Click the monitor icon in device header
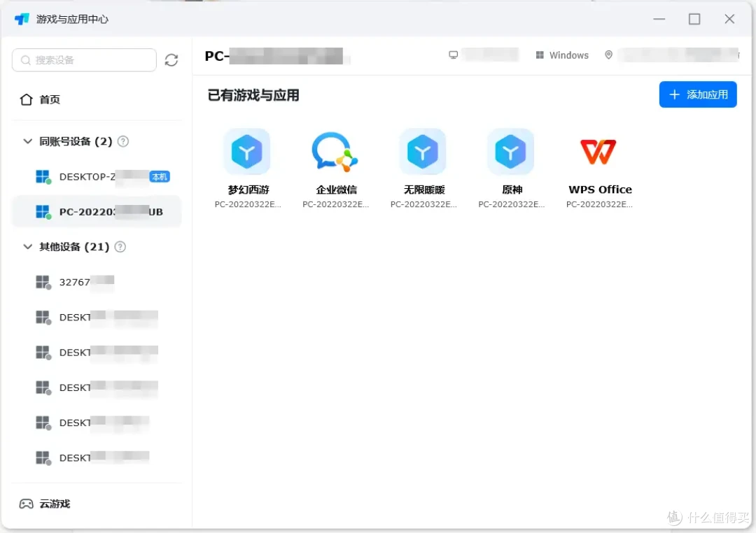This screenshot has width=756, height=533. [453, 55]
